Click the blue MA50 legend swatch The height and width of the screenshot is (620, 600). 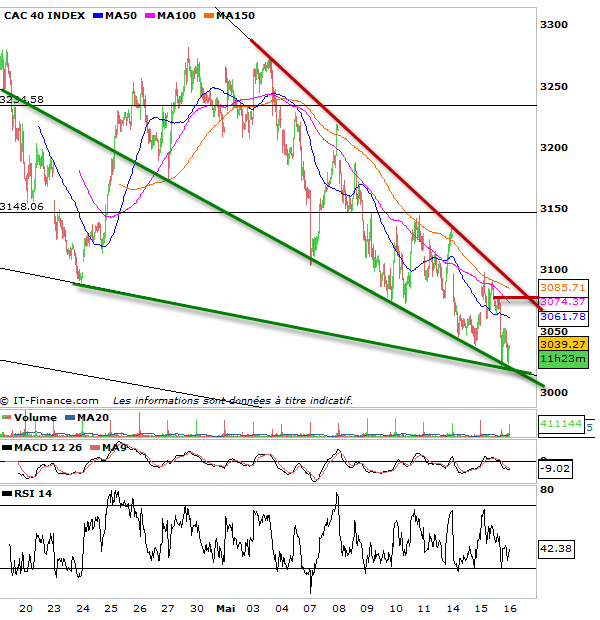97,17
